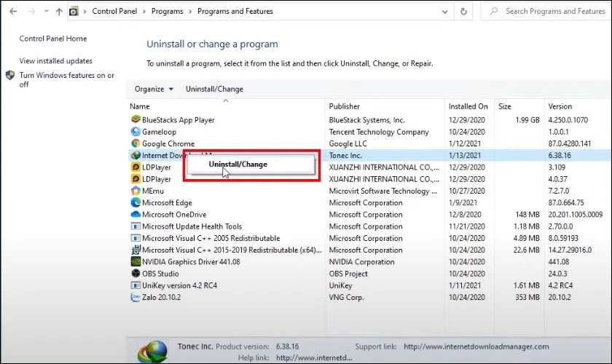This screenshot has height=364, width=612.
Task: Click the shield icon beside Windows features
Action: point(10,75)
